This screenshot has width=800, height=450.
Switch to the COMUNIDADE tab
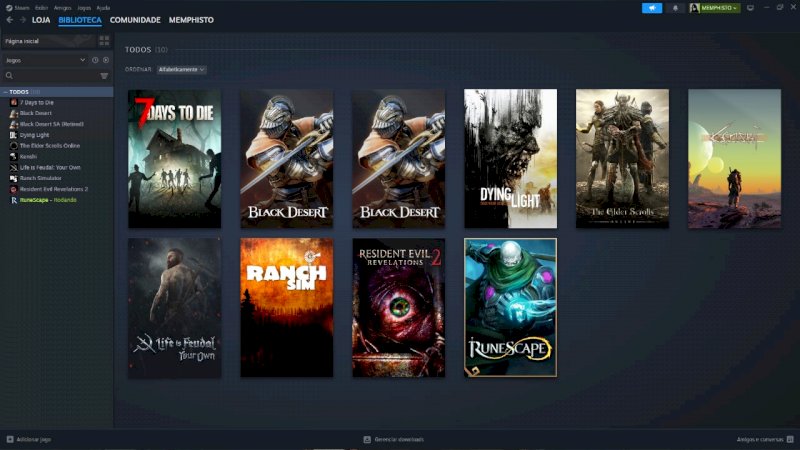point(135,20)
